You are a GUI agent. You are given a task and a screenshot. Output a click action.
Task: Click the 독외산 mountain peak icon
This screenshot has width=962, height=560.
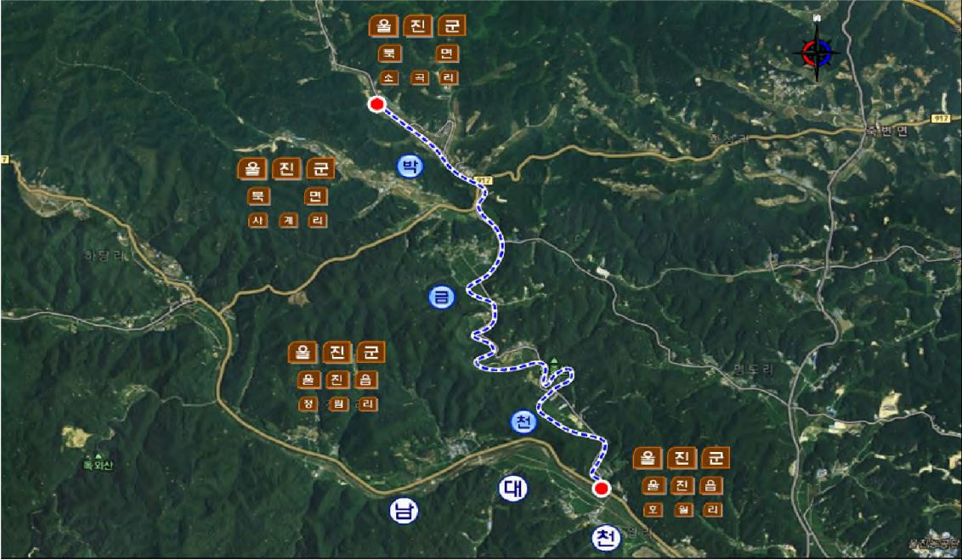click(x=99, y=457)
